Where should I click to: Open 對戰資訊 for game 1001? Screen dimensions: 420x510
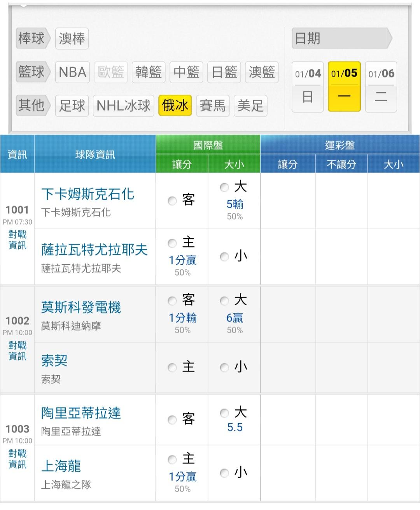tap(17, 240)
